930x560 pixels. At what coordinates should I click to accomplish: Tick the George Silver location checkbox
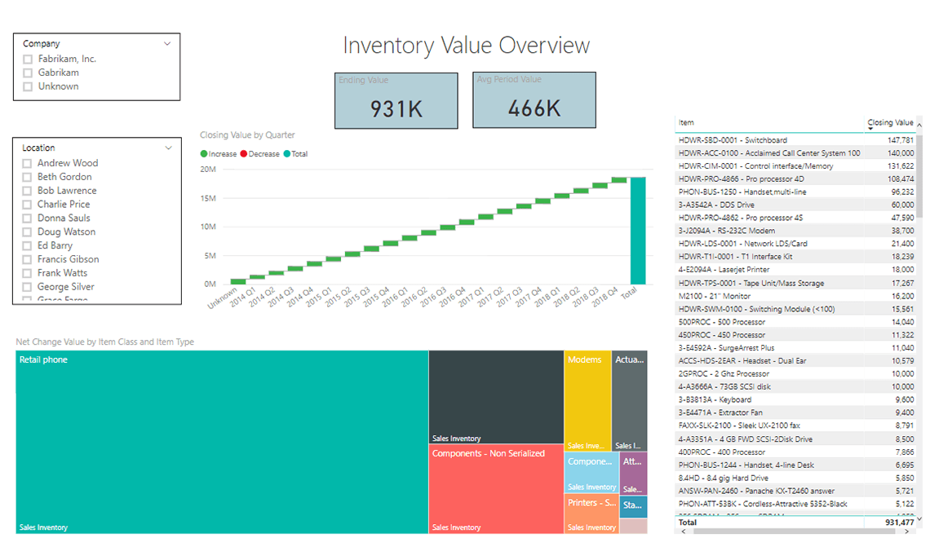point(27,287)
